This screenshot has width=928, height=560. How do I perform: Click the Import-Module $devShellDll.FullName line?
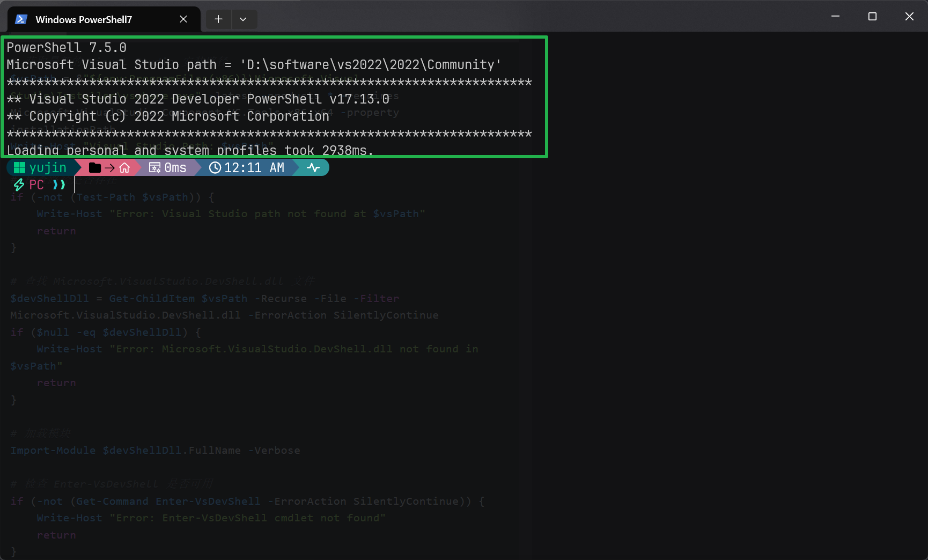tap(155, 451)
